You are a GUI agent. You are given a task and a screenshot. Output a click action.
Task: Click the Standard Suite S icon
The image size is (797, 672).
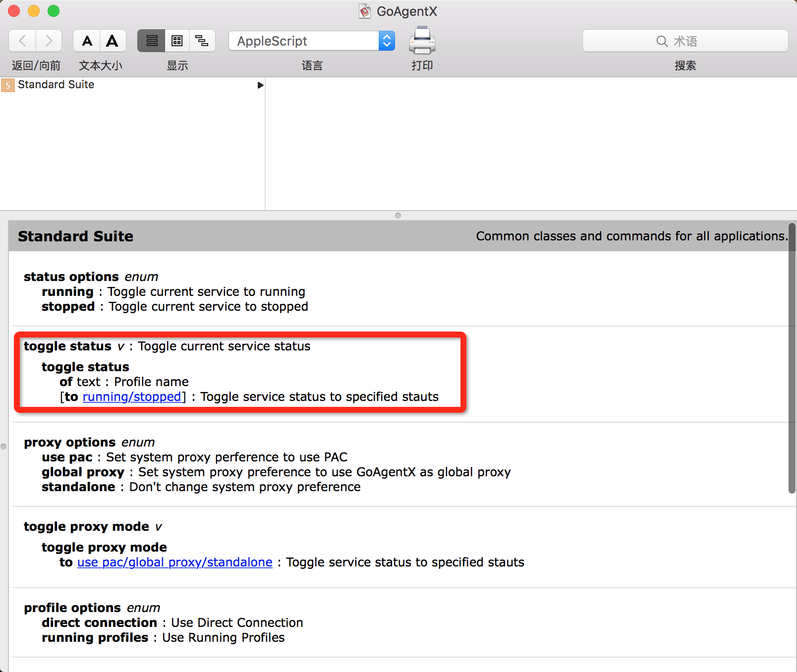7,85
